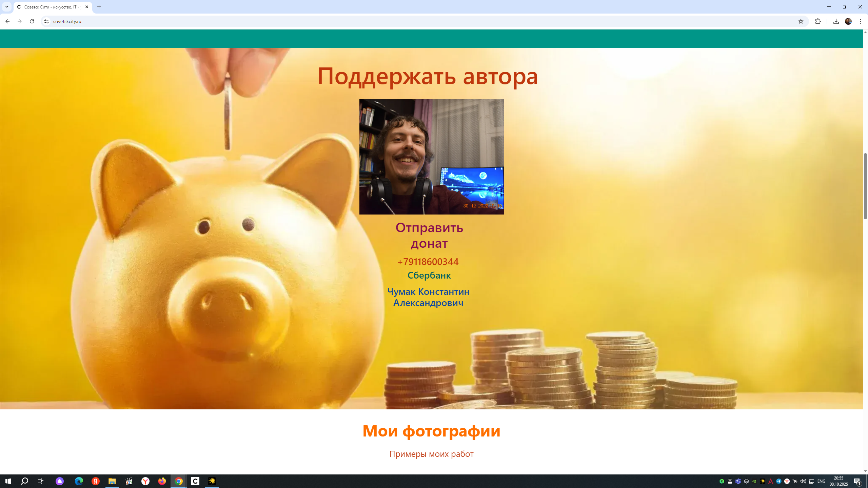Image resolution: width=868 pixels, height=488 pixels.
Task: Click the page vertical scrollbar thumb
Action: pyautogui.click(x=865, y=186)
